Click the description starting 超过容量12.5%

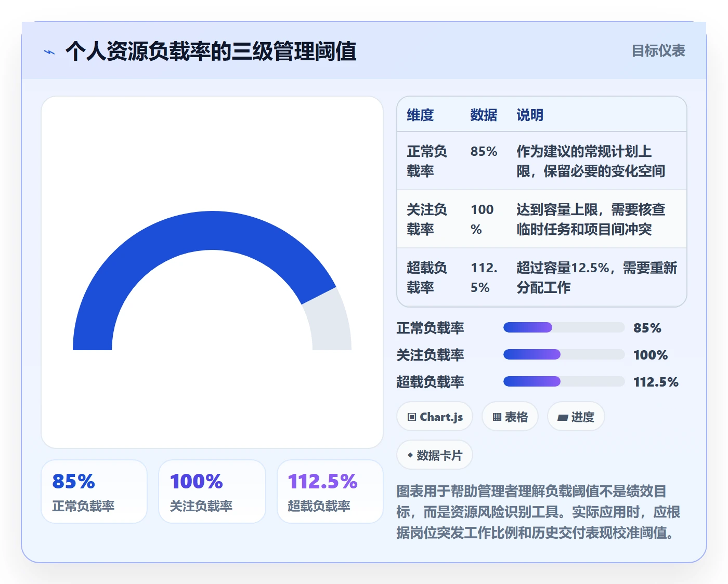(596, 277)
